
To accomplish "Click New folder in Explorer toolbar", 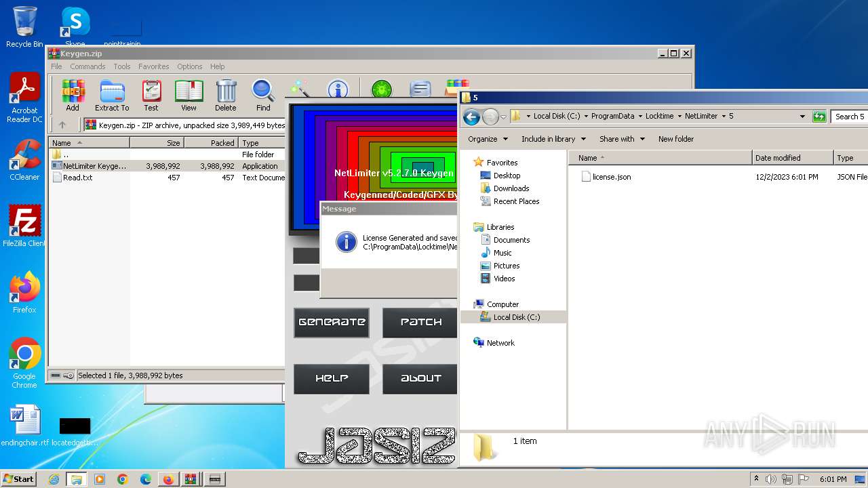I will point(676,139).
